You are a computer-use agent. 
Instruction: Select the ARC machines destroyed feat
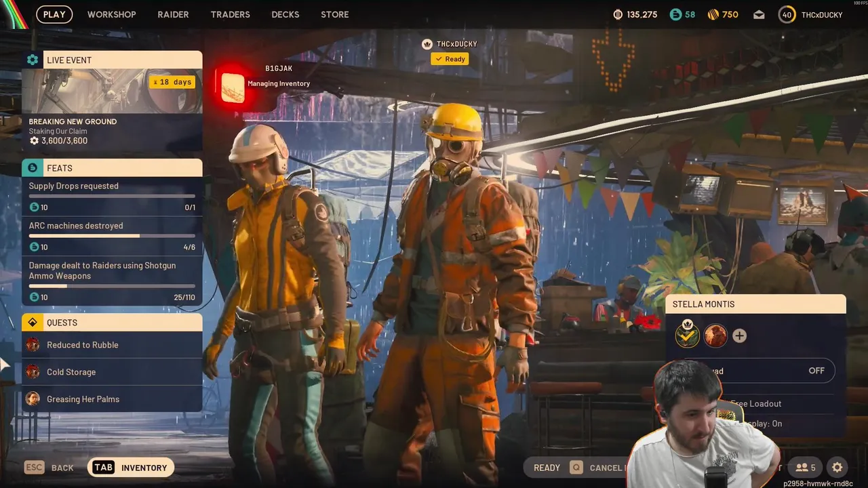coord(112,236)
